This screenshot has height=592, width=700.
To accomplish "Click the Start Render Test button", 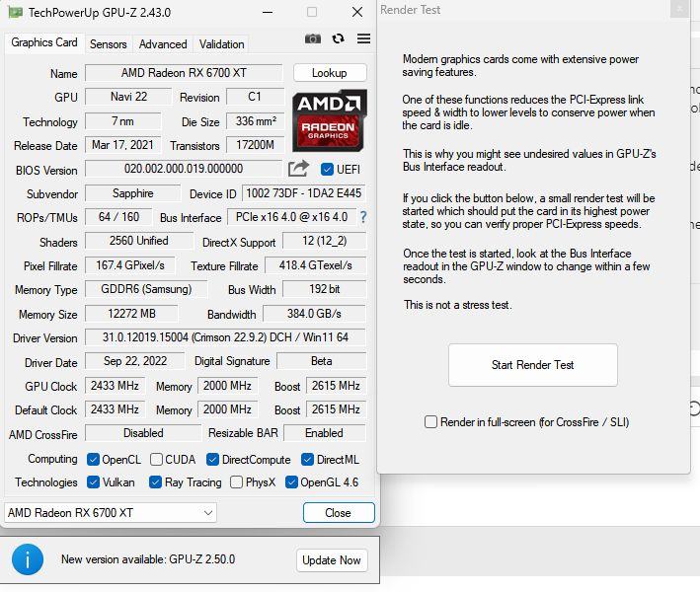I will (532, 365).
